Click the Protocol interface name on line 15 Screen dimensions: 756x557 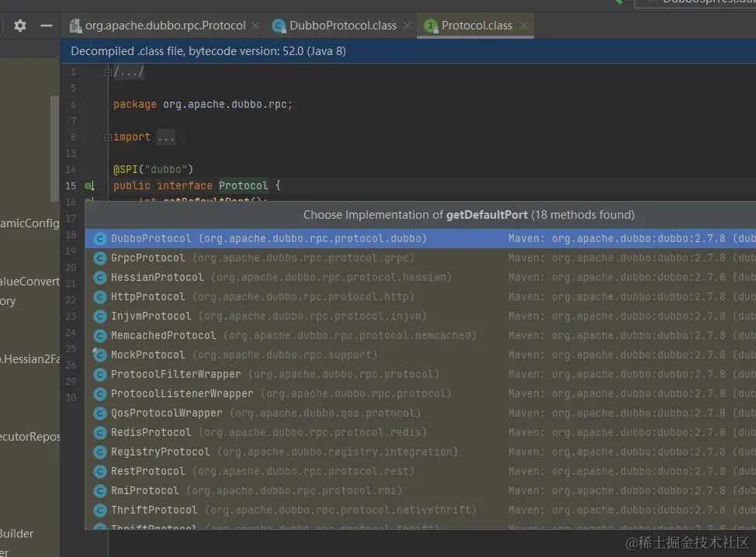243,185
